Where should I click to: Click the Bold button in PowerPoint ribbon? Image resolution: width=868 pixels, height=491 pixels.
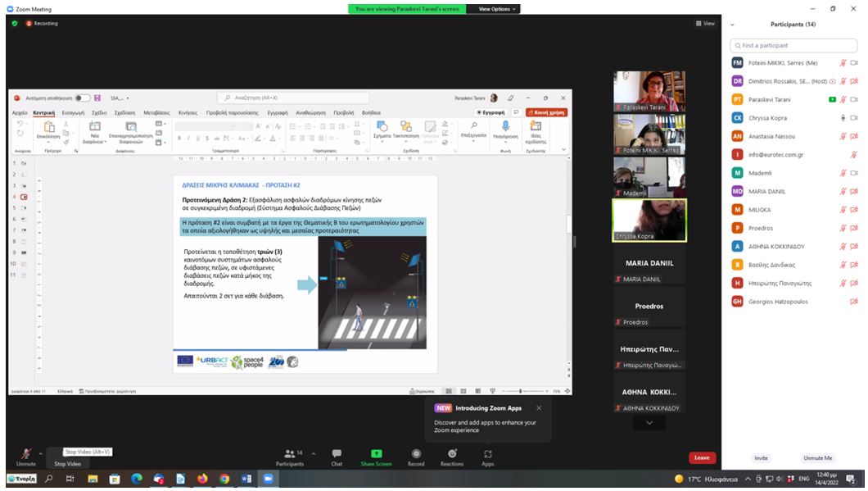coord(179,139)
